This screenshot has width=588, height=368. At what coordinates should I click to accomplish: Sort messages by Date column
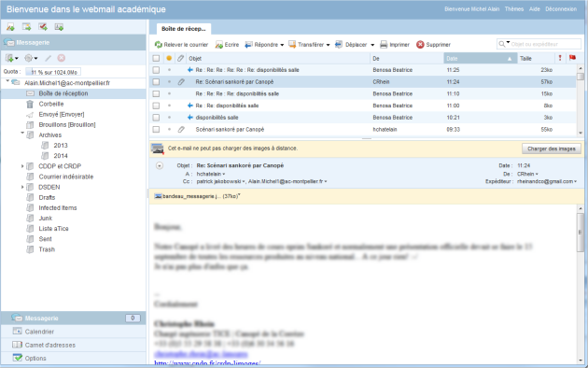click(x=481, y=58)
